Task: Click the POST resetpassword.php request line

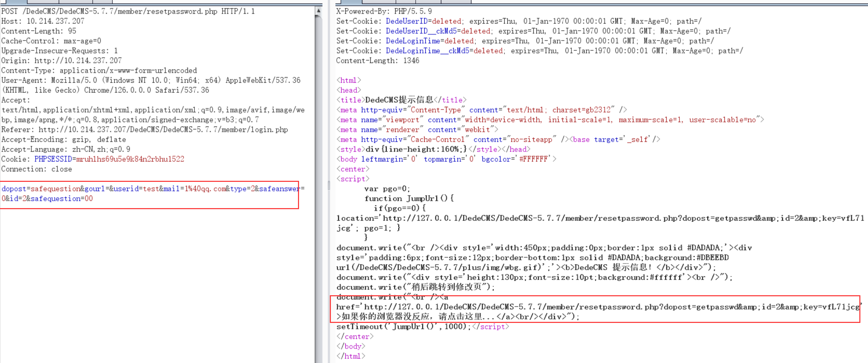Action: click(x=128, y=11)
